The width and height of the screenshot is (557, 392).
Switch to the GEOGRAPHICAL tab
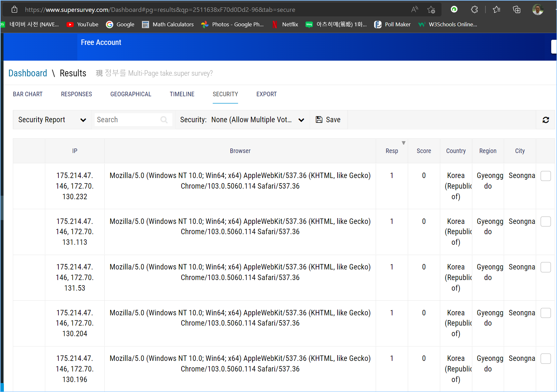click(131, 94)
